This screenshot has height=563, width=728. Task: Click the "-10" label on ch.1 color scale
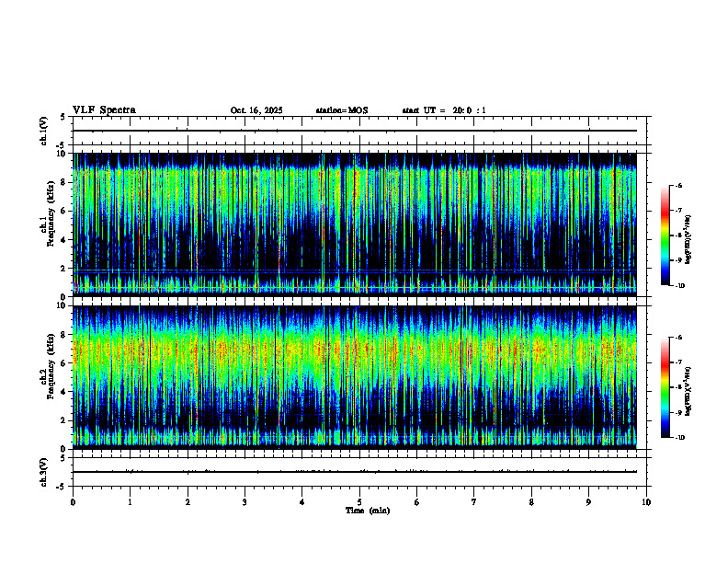point(680,286)
